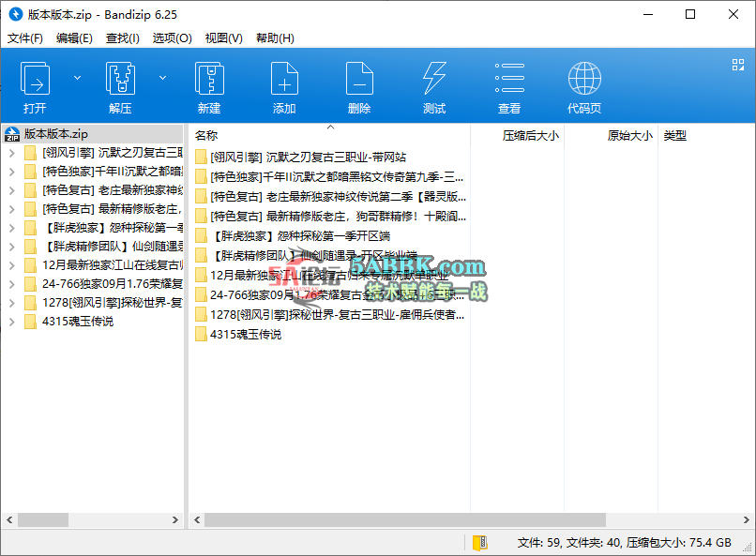Click folder icon of 【胖虎精修团队】仙剑 list row

[201, 255]
